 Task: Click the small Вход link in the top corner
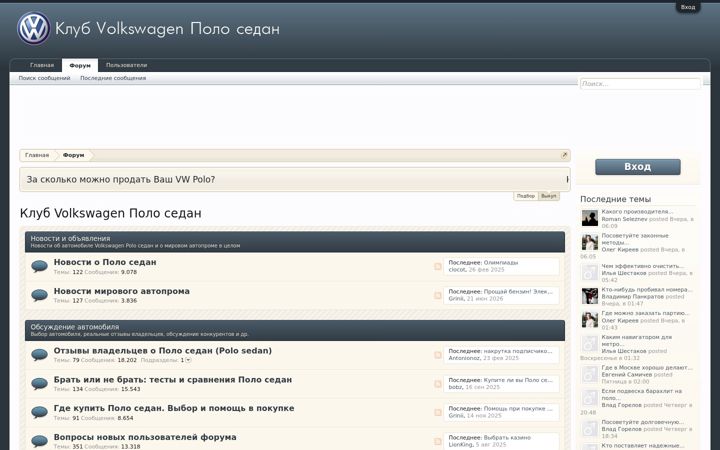pos(688,7)
